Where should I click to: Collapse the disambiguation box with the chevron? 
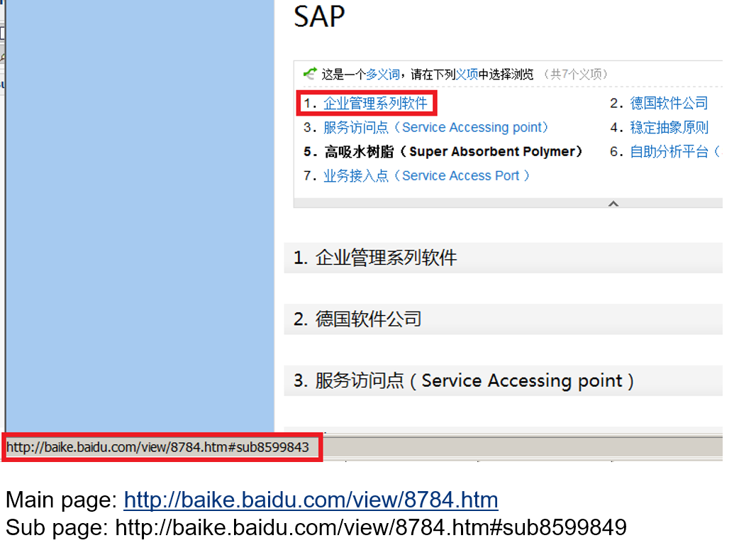[x=613, y=204]
